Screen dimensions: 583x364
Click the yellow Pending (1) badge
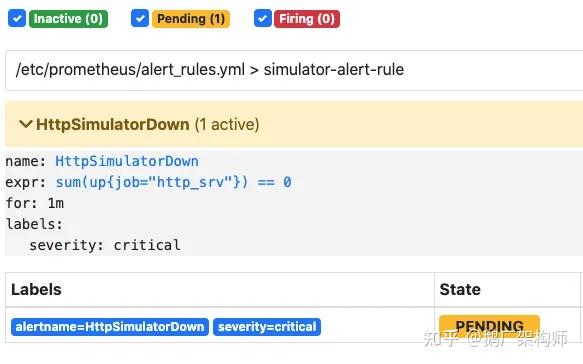point(191,19)
